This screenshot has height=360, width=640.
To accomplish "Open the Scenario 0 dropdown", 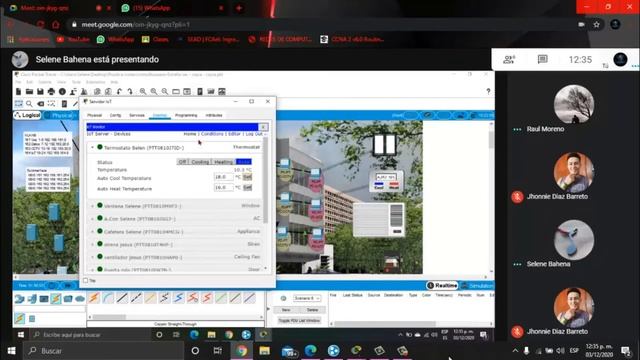I will (x=307, y=298).
